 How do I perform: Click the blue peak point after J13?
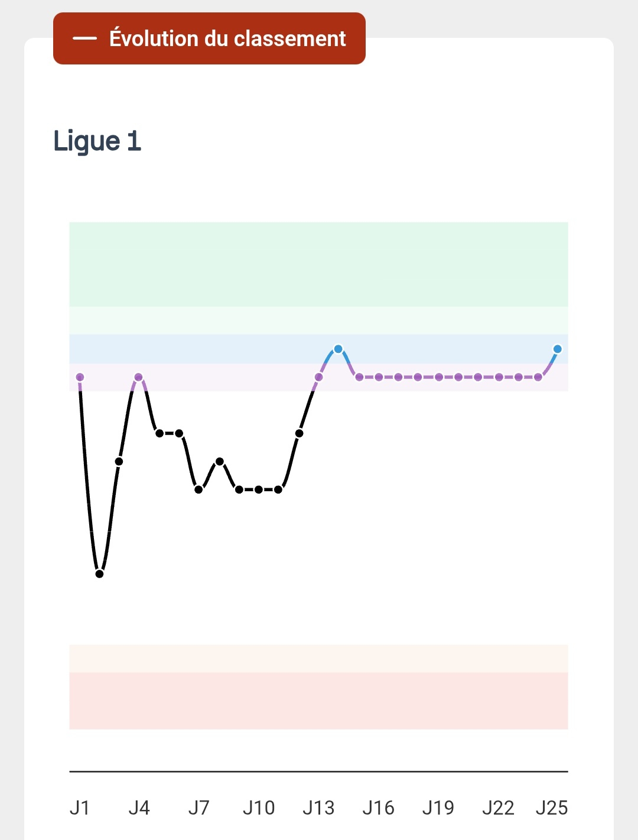pos(338,349)
